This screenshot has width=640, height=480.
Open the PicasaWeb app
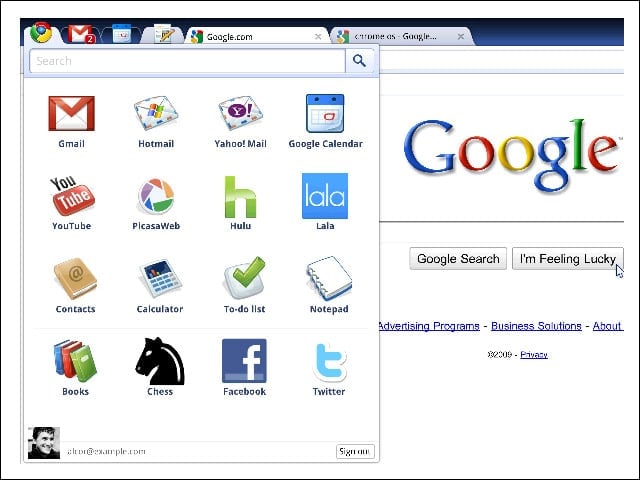pos(156,196)
